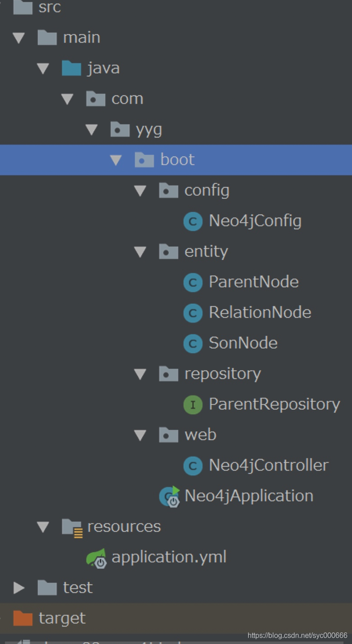Click the package icon next to boot
The width and height of the screenshot is (352, 644).
(x=144, y=159)
